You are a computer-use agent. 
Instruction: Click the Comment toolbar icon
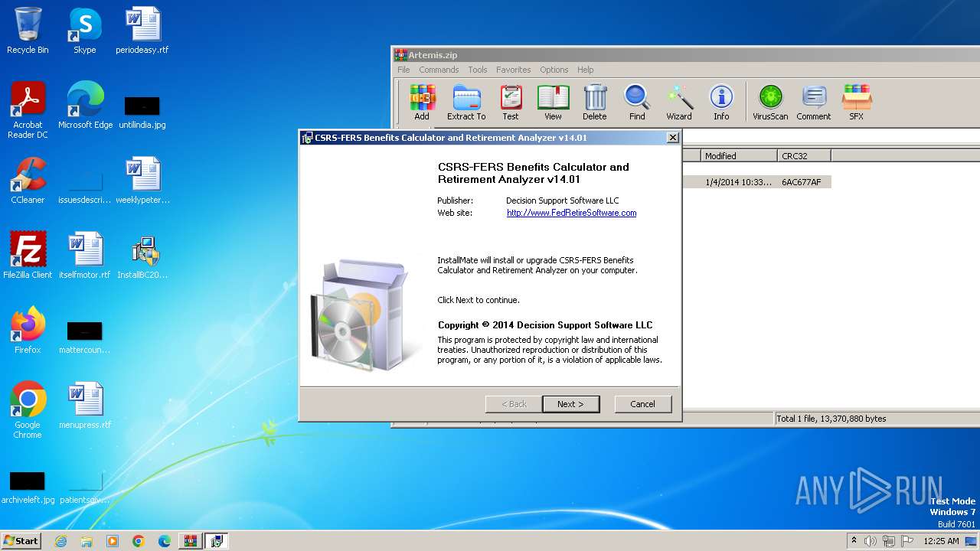pos(813,103)
